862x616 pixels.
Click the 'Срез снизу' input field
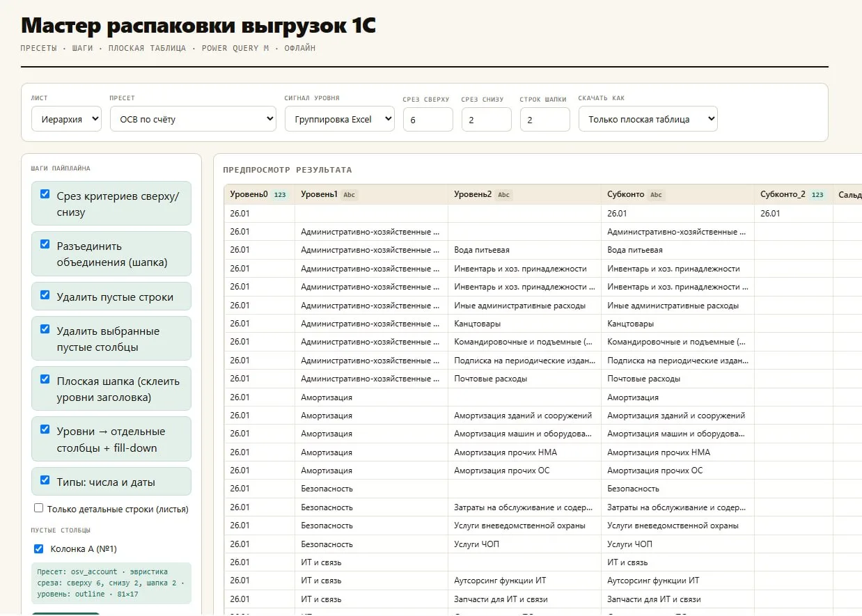point(487,119)
